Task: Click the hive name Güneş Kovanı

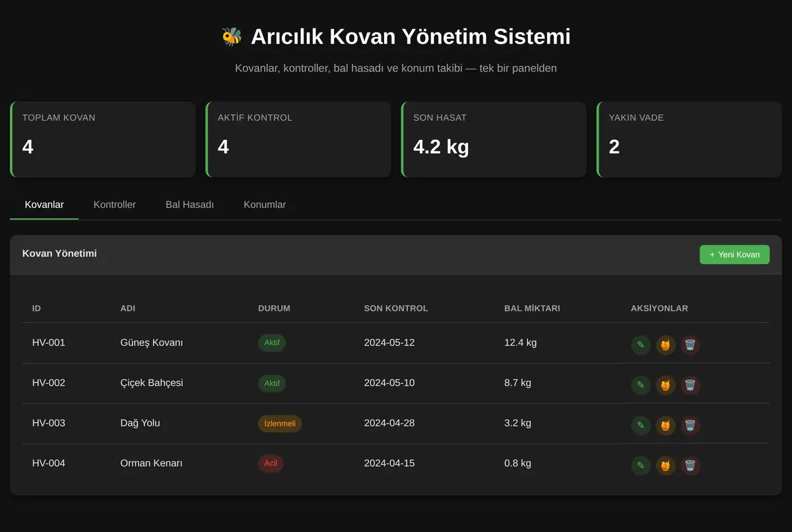Action: point(152,343)
